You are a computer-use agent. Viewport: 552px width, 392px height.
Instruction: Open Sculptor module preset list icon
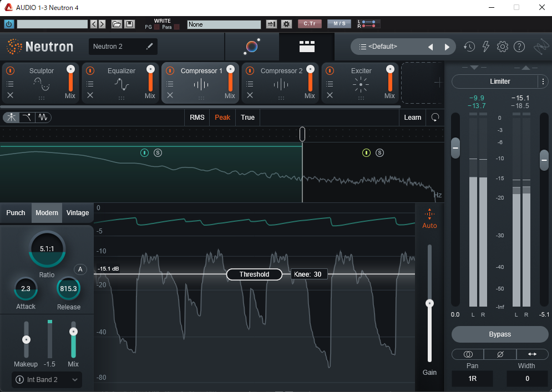pos(10,84)
